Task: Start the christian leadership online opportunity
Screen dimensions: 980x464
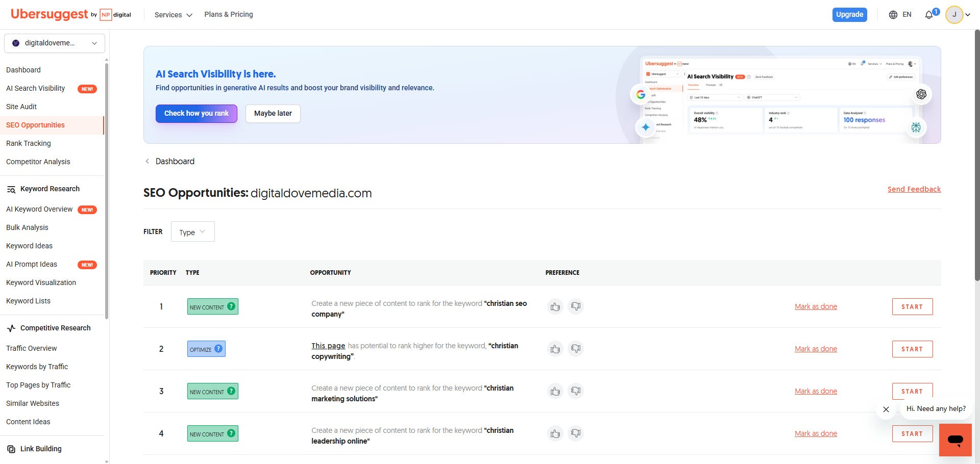Action: (912, 433)
